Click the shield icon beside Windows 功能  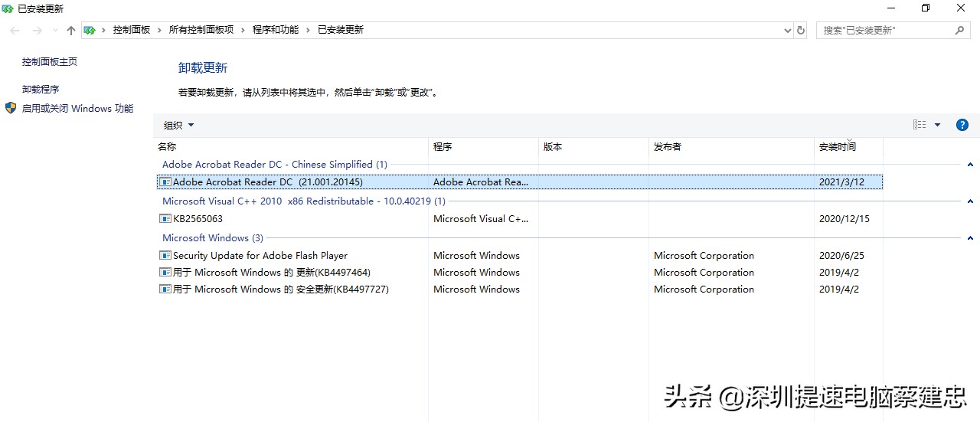click(11, 108)
